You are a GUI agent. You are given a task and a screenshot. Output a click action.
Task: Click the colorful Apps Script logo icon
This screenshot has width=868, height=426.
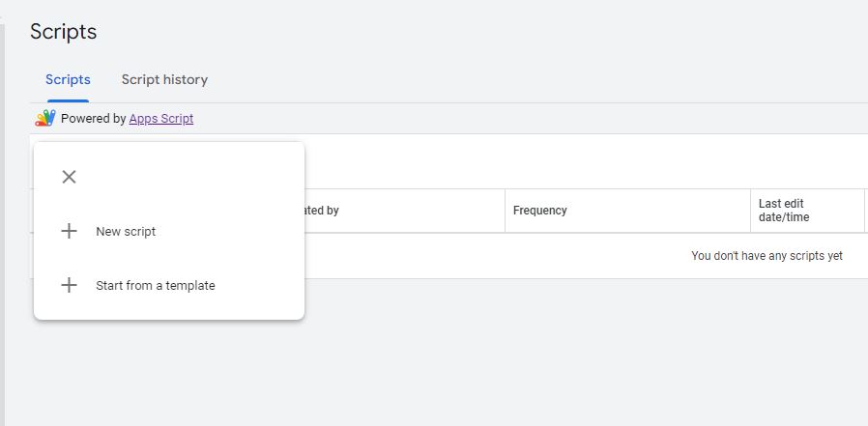click(45, 119)
